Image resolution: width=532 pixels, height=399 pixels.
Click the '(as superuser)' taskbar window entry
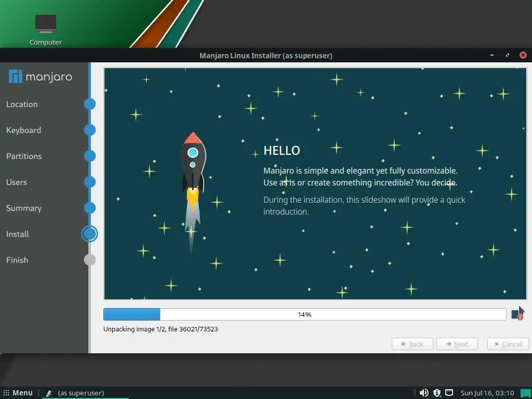tap(86, 393)
